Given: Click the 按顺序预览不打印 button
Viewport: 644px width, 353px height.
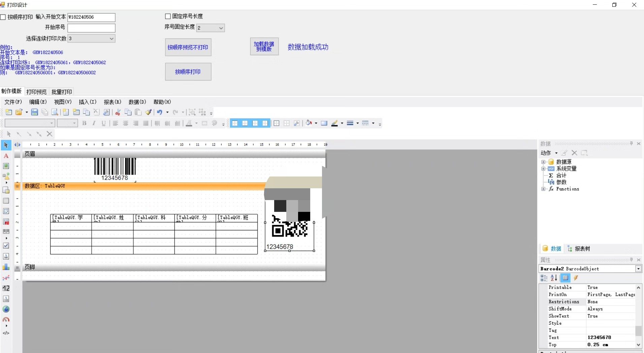Looking at the screenshot, I should pos(188,47).
